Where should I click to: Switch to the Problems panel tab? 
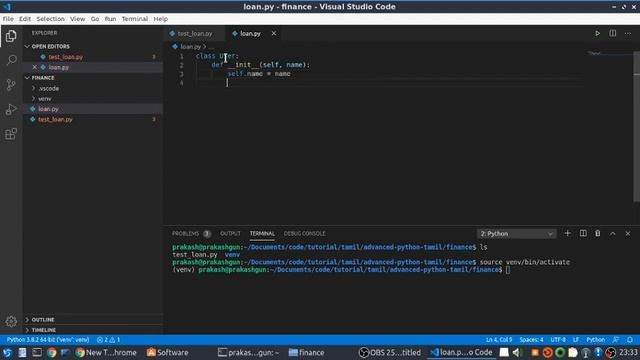[x=191, y=233]
